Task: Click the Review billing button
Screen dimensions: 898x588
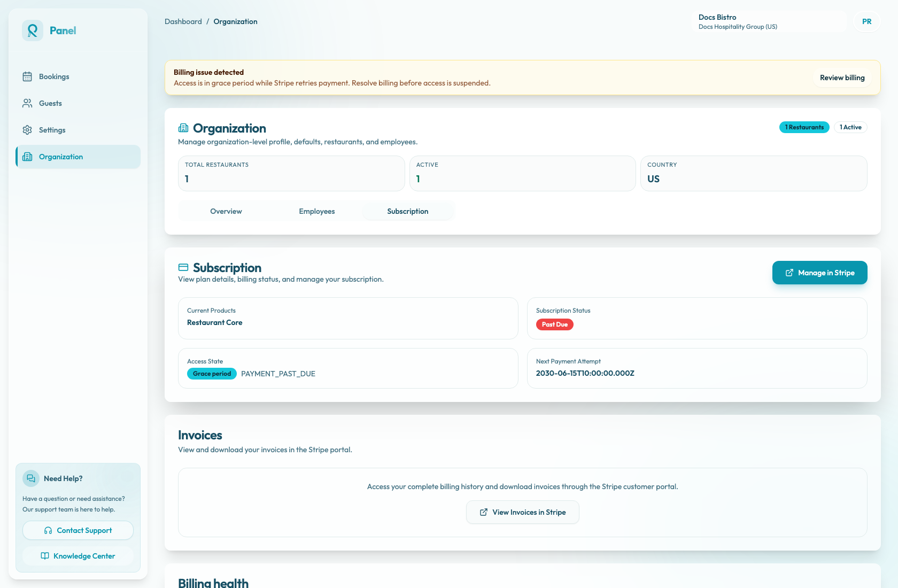Action: (842, 78)
